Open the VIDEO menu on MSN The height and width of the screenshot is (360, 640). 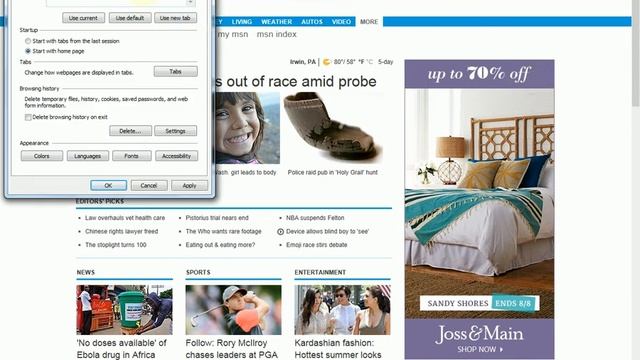341,22
